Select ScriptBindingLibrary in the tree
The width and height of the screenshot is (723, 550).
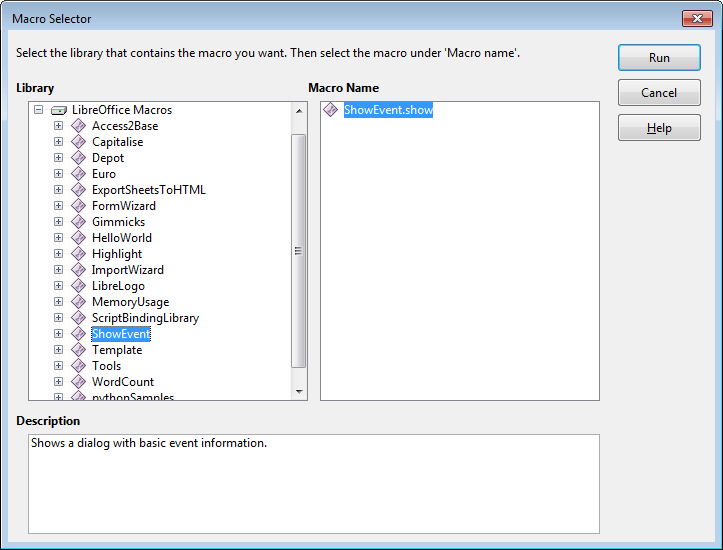[x=145, y=317]
